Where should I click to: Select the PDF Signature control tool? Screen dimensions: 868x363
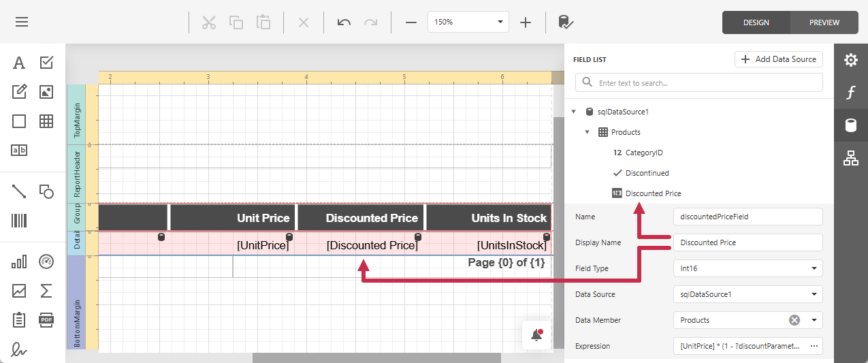coord(19,349)
